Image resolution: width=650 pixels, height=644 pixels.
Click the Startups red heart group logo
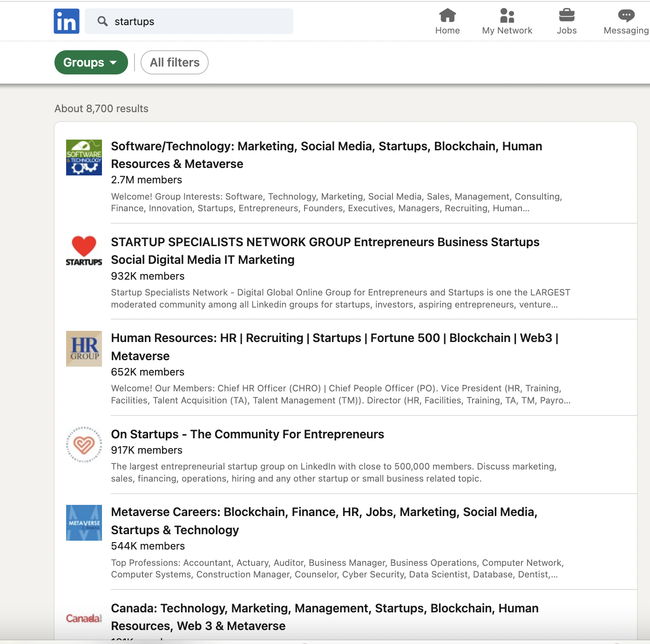(x=84, y=251)
